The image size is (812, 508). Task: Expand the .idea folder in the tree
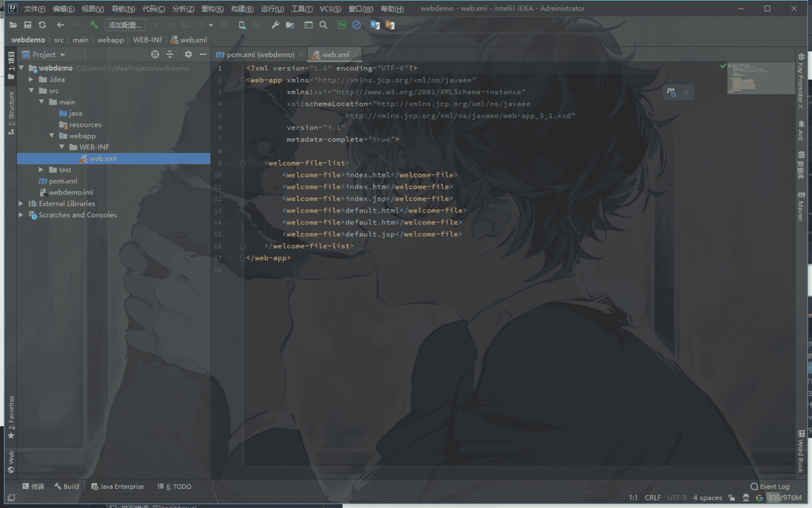pos(31,80)
